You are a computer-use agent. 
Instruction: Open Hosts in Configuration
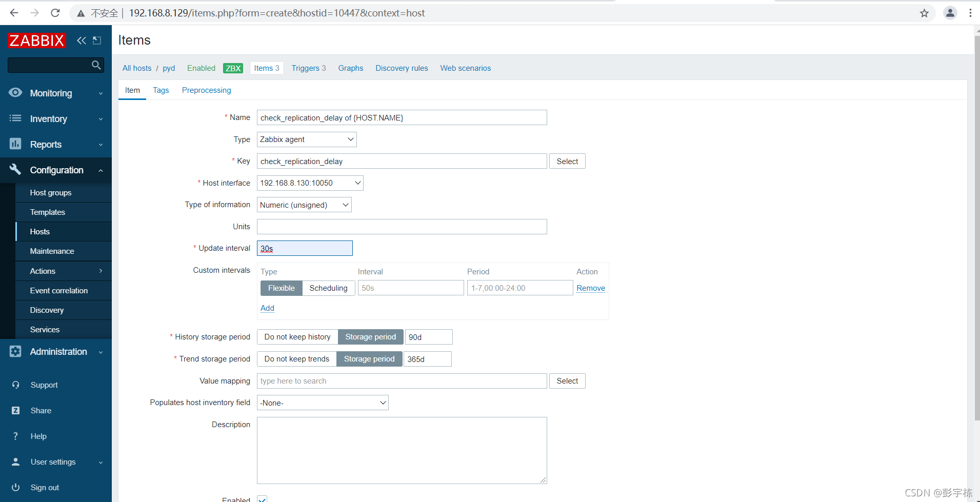(64, 232)
